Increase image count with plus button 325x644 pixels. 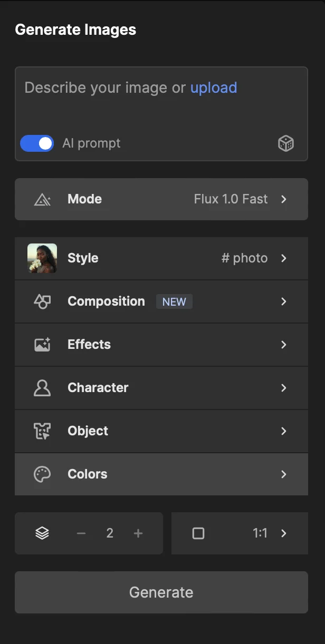pos(138,533)
